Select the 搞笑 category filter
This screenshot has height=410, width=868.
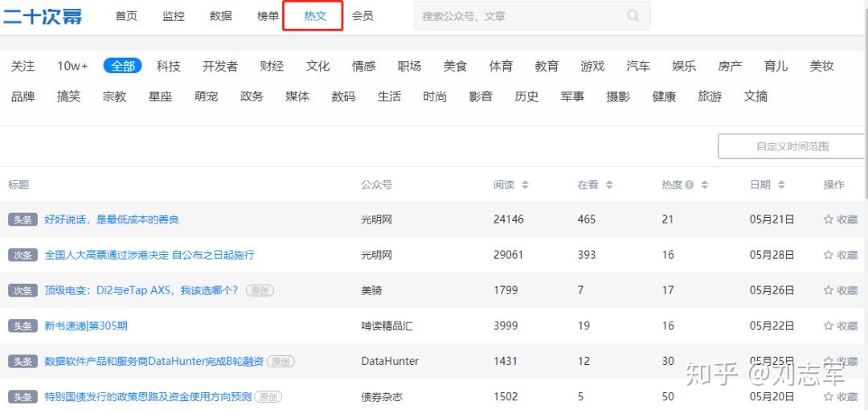pyautogui.click(x=68, y=96)
